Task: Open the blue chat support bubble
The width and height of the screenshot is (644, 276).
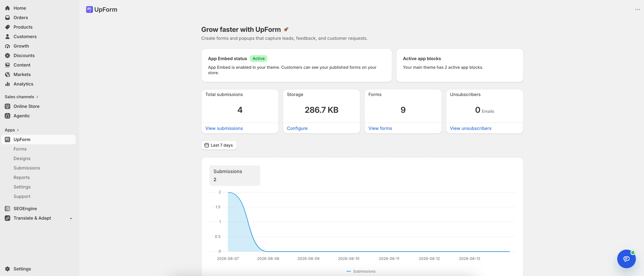Action: 626,259
